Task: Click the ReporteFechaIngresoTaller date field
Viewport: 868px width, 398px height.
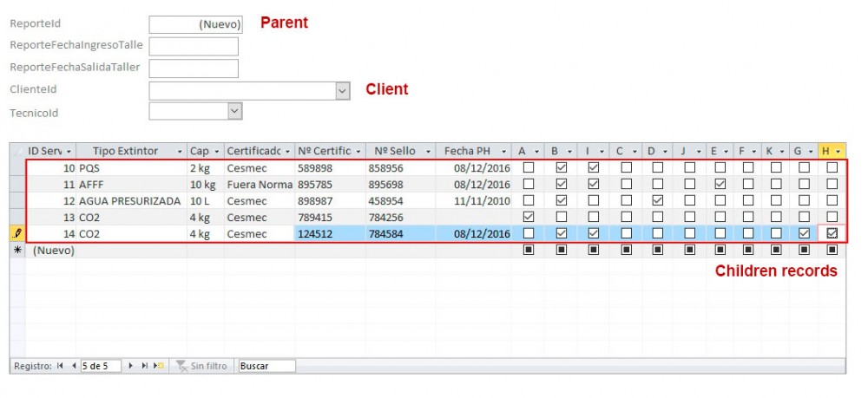Action: (194, 46)
